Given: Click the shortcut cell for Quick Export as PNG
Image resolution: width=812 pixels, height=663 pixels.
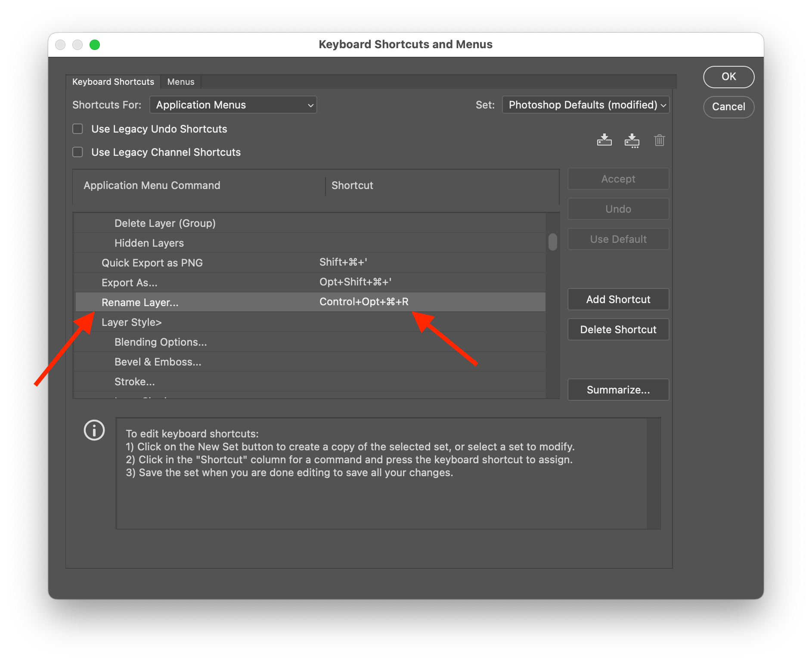Looking at the screenshot, I should (343, 262).
